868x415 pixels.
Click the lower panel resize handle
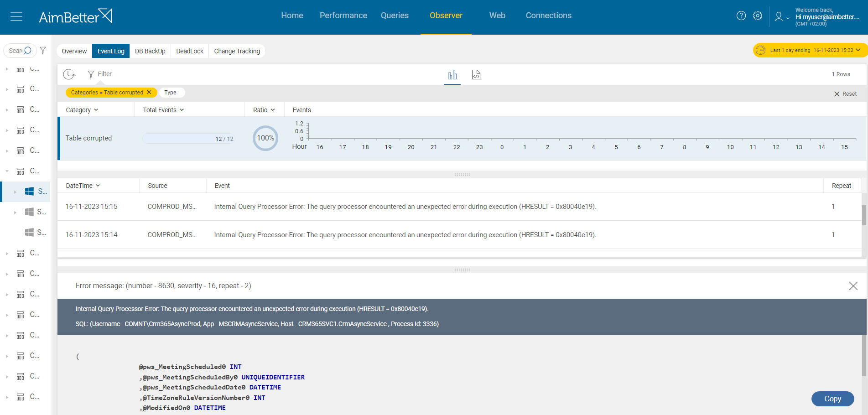click(x=462, y=270)
